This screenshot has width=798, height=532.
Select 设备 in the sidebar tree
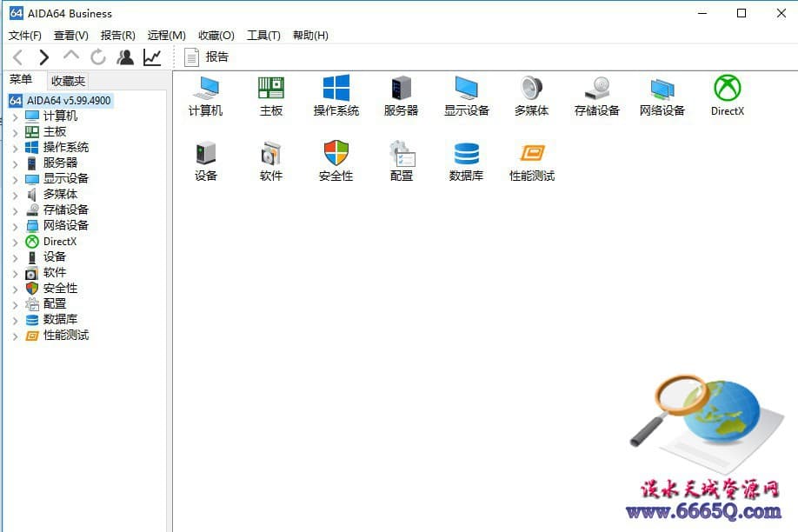click(55, 256)
